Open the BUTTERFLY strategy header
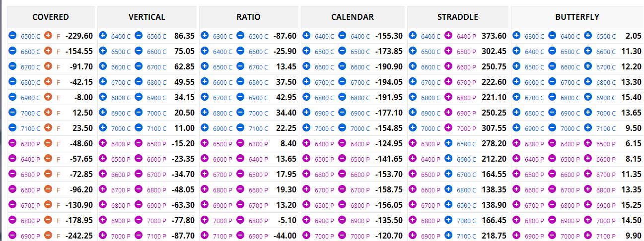644x241 pixels. (577, 17)
